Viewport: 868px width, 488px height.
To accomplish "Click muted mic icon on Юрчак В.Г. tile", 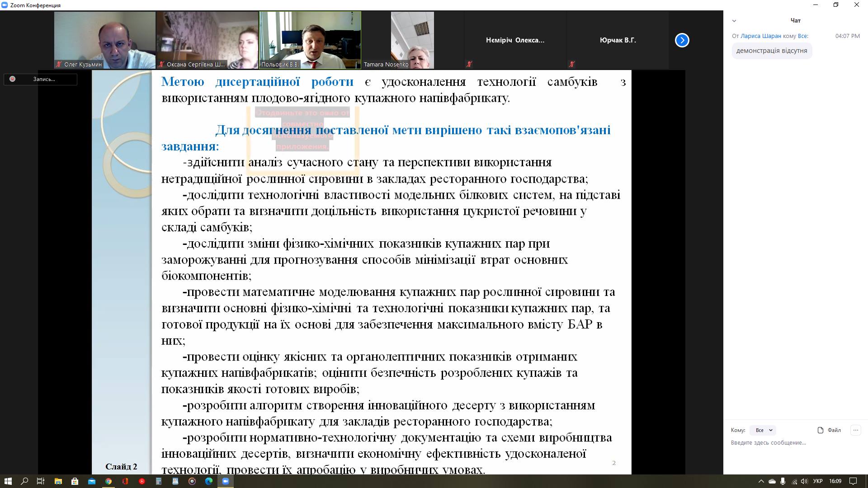I will [572, 64].
